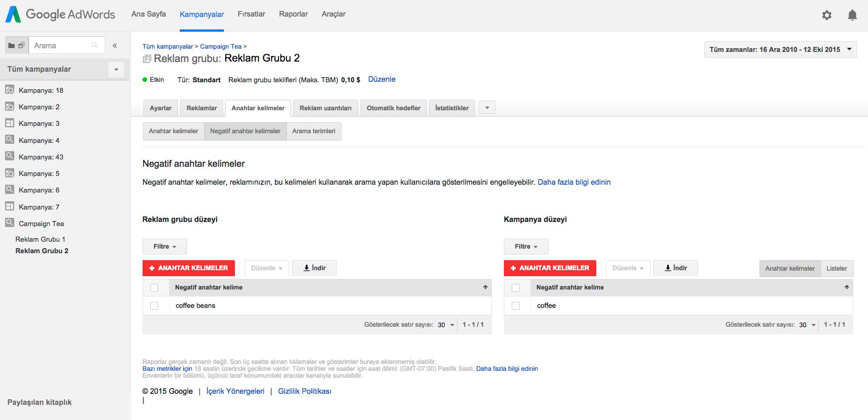Download ad group negative keywords with İndir
Viewport: 868px width, 420px height.
tap(314, 268)
